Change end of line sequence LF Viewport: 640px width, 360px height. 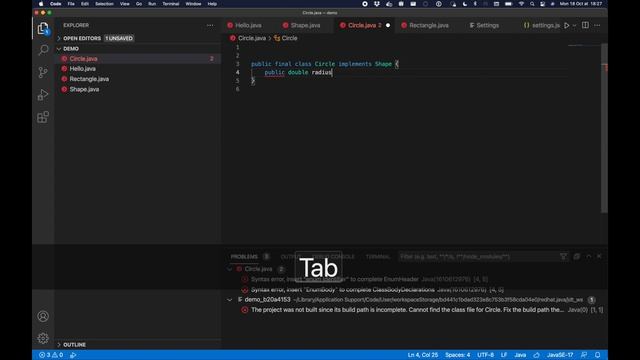504,355
